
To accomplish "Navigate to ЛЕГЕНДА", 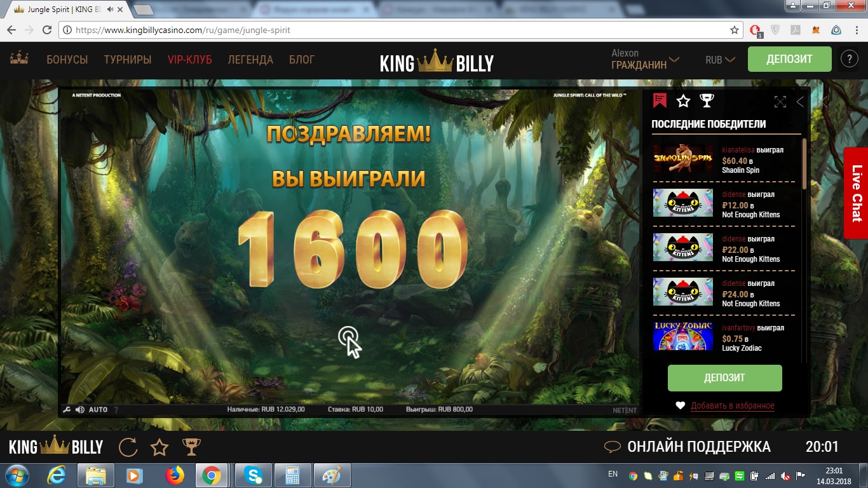I will pyautogui.click(x=250, y=60).
